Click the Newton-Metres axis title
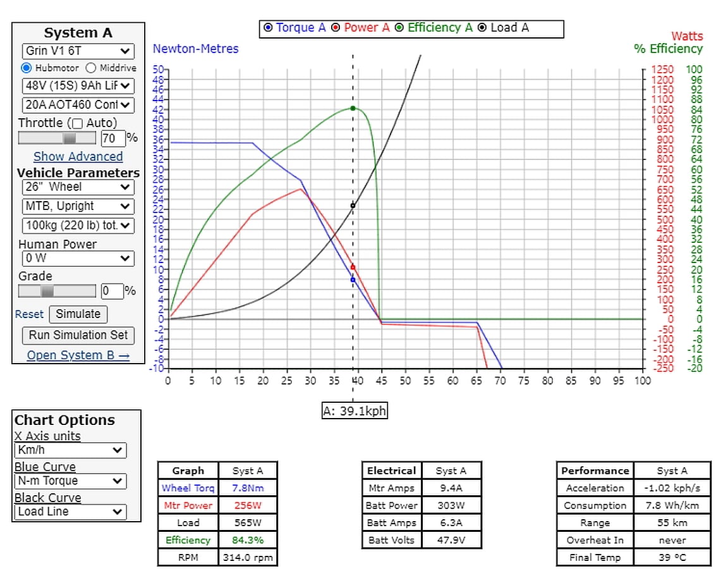The height and width of the screenshot is (578, 728). (195, 49)
